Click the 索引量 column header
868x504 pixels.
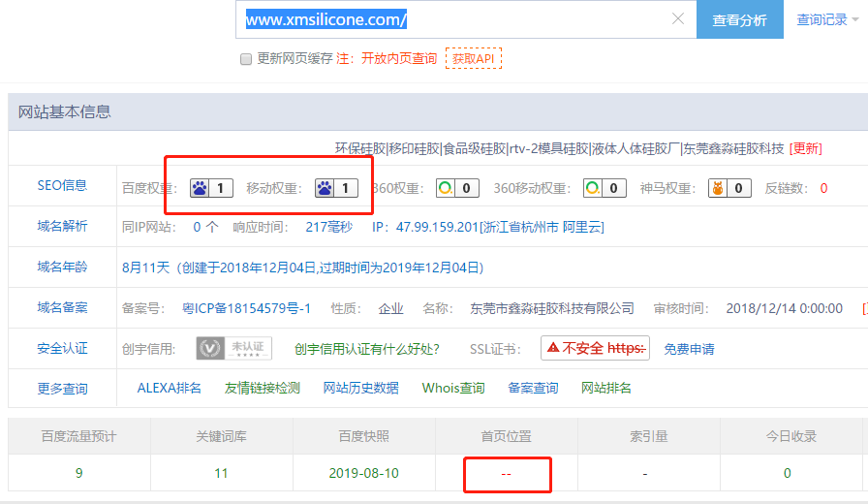[649, 436]
